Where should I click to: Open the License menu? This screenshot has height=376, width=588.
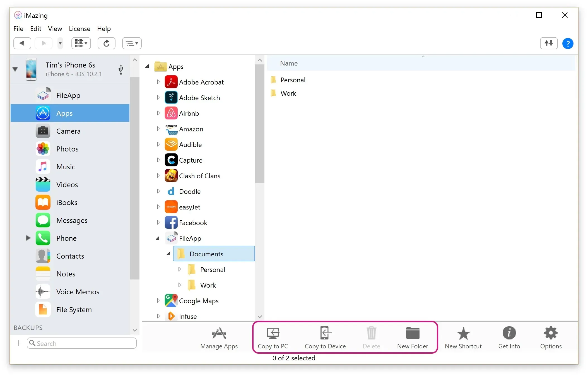tap(79, 29)
